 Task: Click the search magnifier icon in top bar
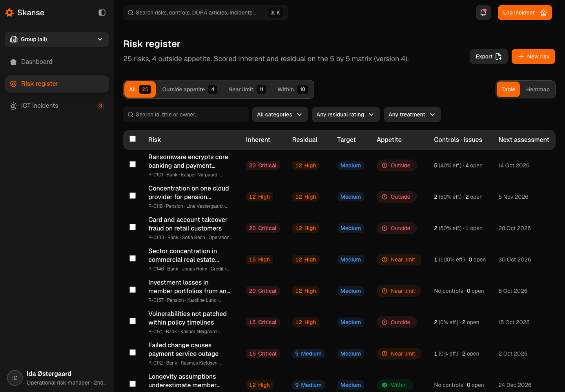click(x=131, y=13)
